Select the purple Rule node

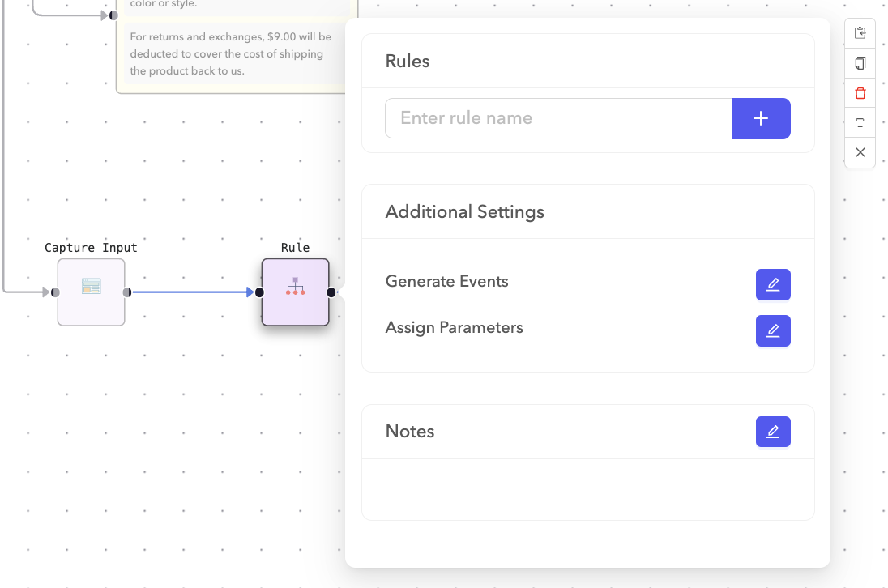coord(295,292)
